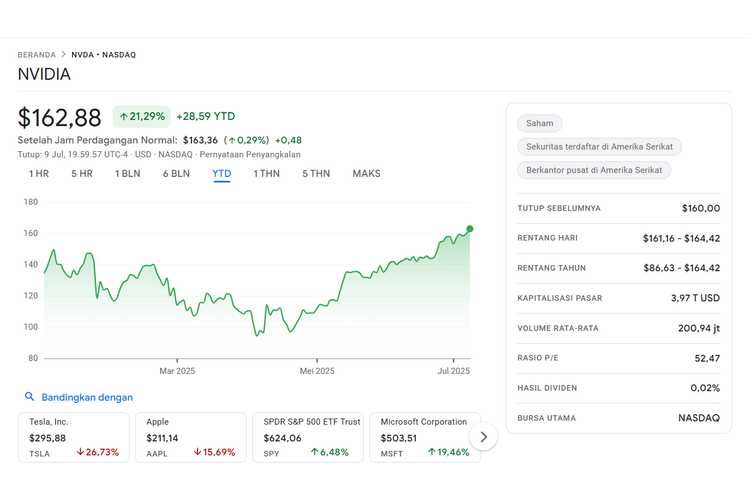Screen dimensions: 750x500
Task: Go to BERANDA breadcrumb link
Action: pos(36,55)
